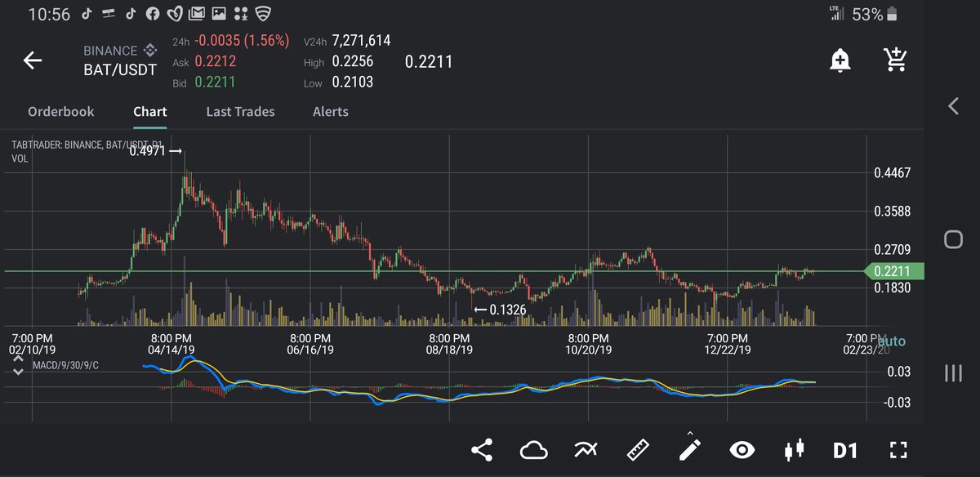
Task: Tap the battery status icon
Action: 892,14
